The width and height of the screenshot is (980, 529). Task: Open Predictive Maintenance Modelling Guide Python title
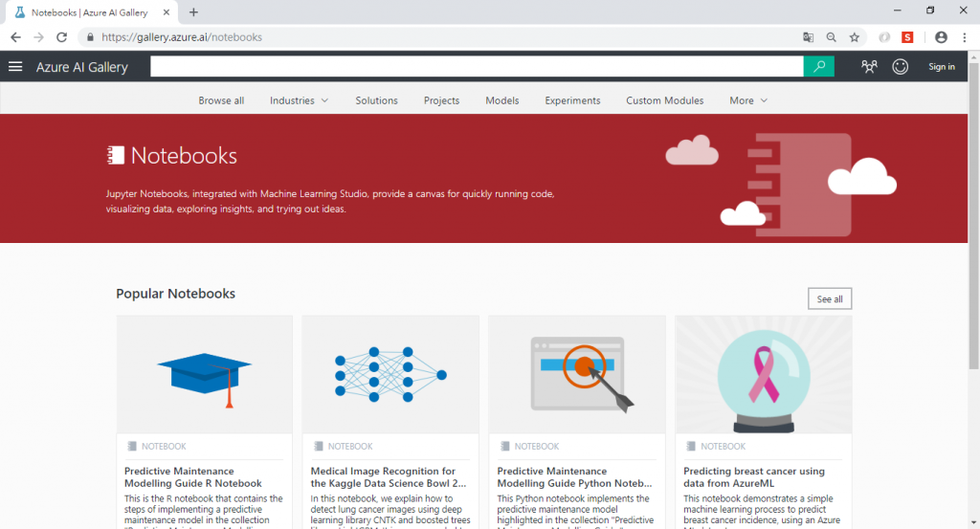(574, 477)
